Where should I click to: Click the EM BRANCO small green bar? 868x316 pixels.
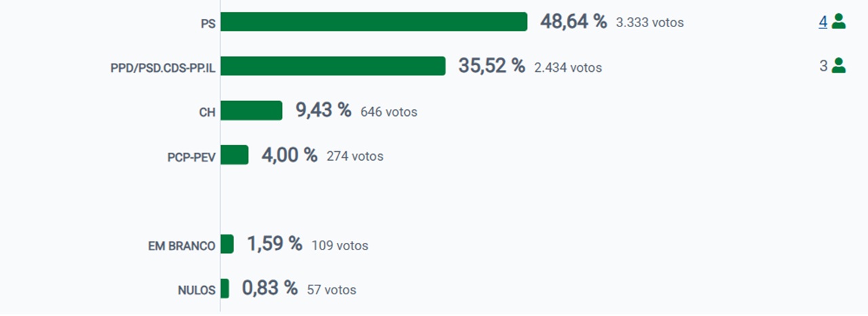227,244
